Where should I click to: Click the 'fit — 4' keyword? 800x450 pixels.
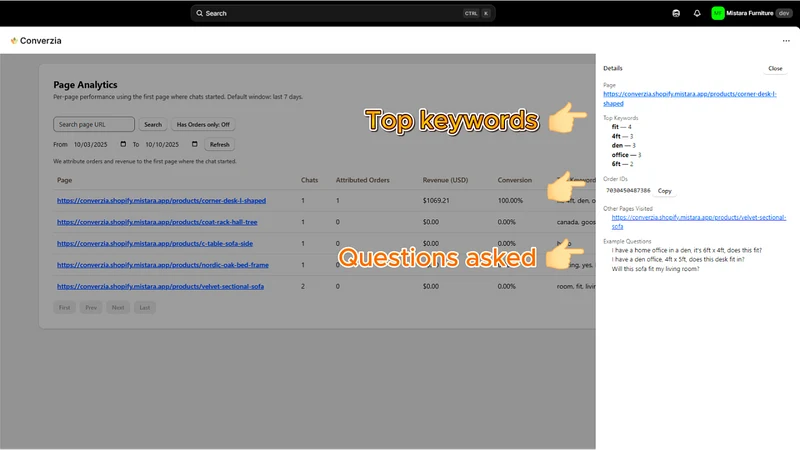tap(621, 127)
